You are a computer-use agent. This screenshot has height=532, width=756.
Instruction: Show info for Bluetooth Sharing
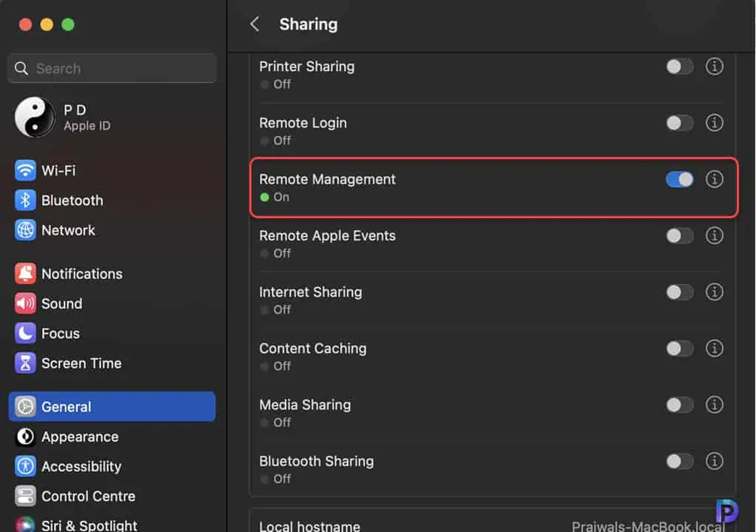714,461
